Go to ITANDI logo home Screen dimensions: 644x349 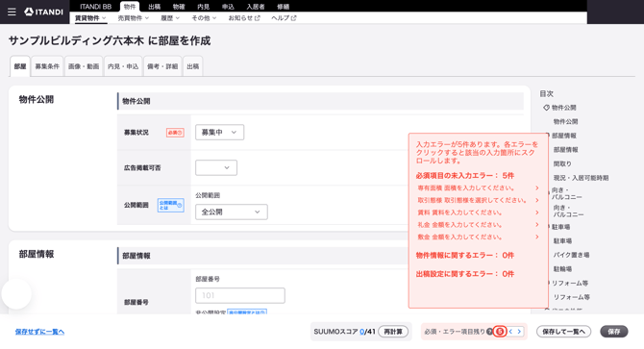(43, 12)
